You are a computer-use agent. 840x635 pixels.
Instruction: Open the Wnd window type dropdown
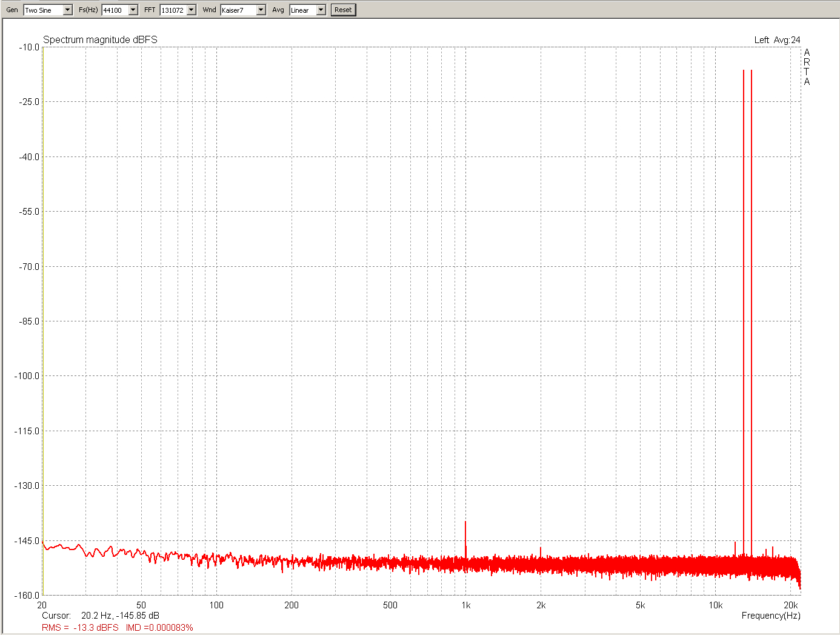point(243,10)
